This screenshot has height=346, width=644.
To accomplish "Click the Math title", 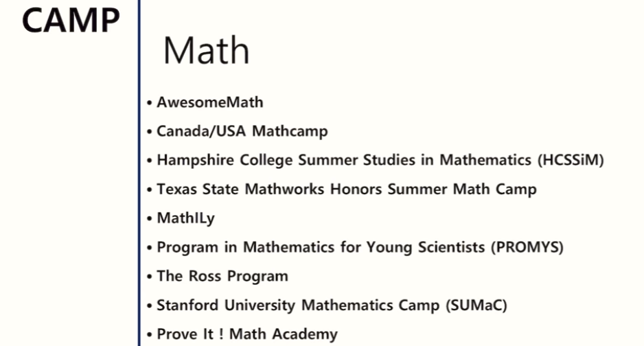I will 206,51.
